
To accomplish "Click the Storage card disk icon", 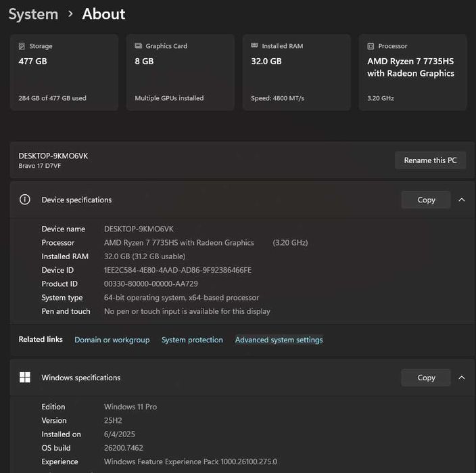I will click(x=22, y=46).
